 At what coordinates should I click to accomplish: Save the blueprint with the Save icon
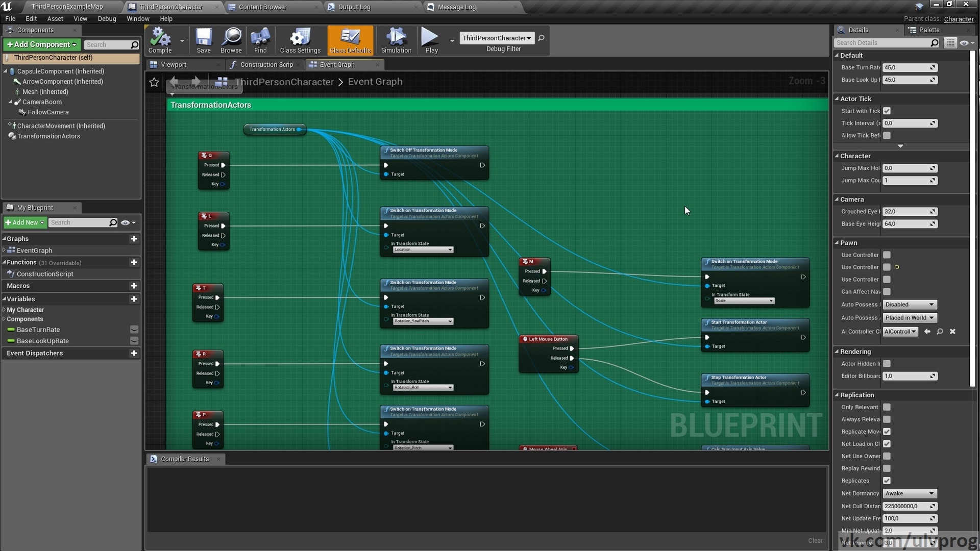coord(204,40)
